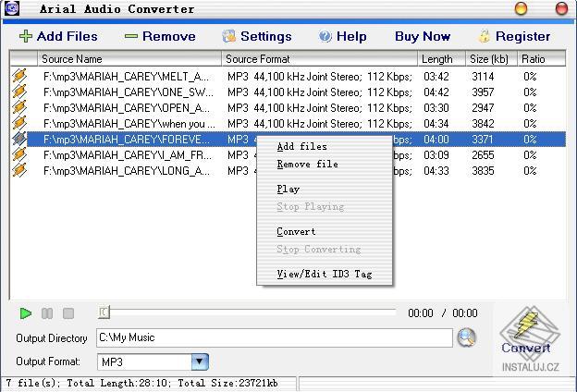577x392 pixels.
Task: Click the file icon for the ONE_SW row
Action: pyautogui.click(x=19, y=92)
